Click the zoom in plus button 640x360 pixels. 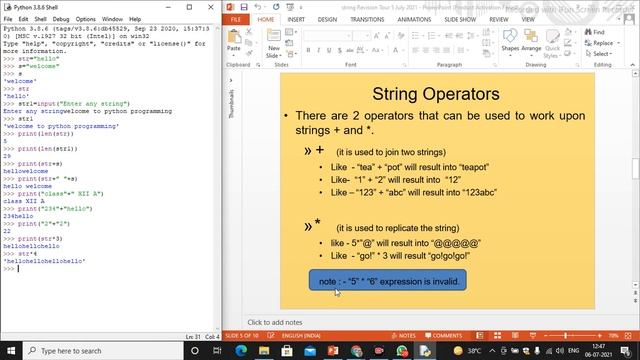(599, 336)
